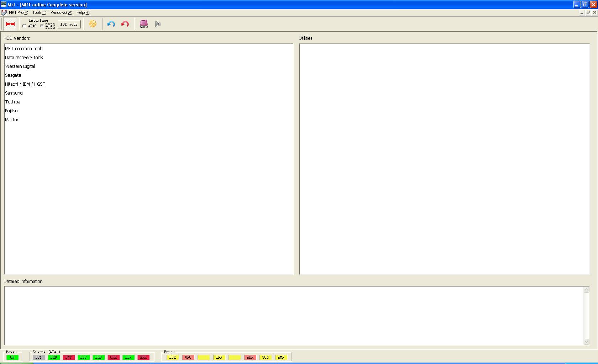The height and width of the screenshot is (364, 598).
Task: Select the ATA0 interface radio button
Action: [x=24, y=26]
